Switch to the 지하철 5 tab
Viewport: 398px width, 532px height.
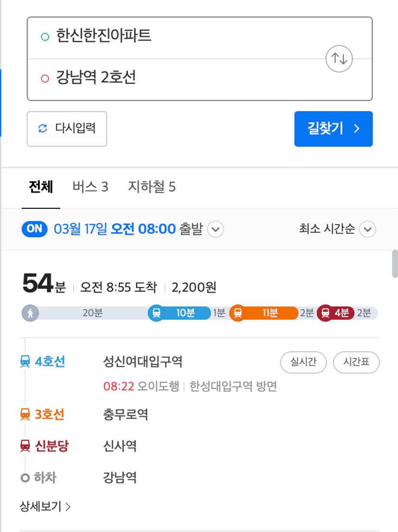pos(152,187)
